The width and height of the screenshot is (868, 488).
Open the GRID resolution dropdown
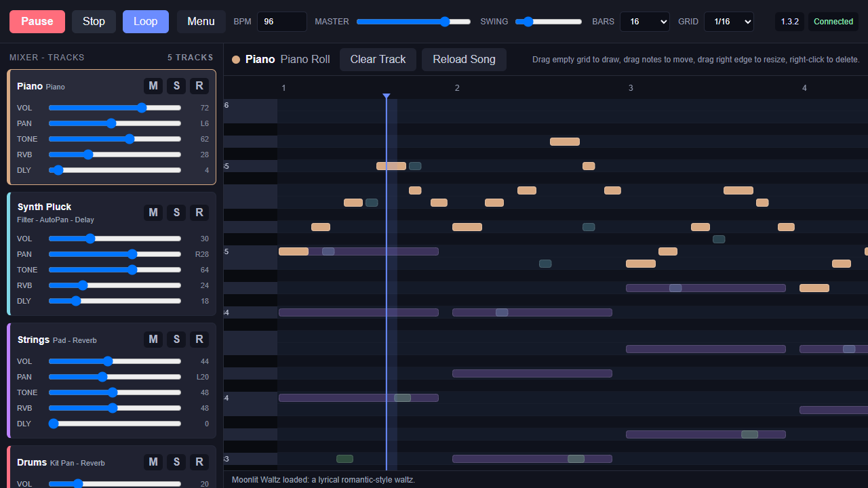pos(729,22)
